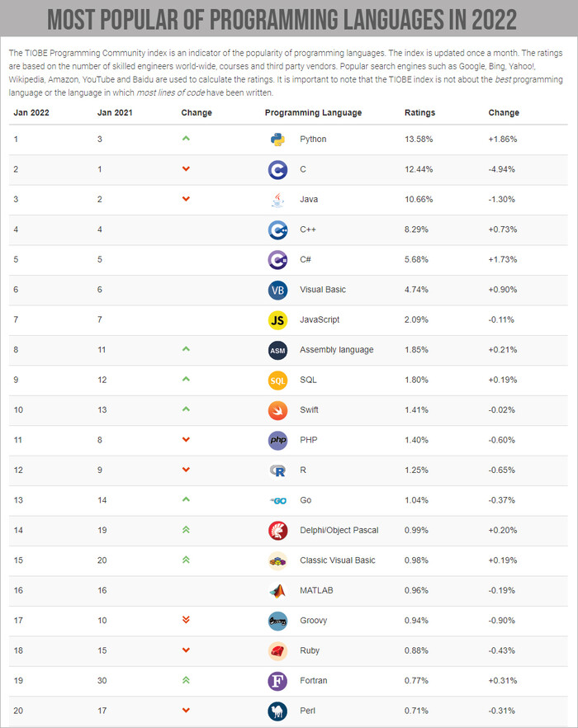Click the double green arrow in Fortran row
Viewport: 578px width, 728px height.
click(x=186, y=680)
